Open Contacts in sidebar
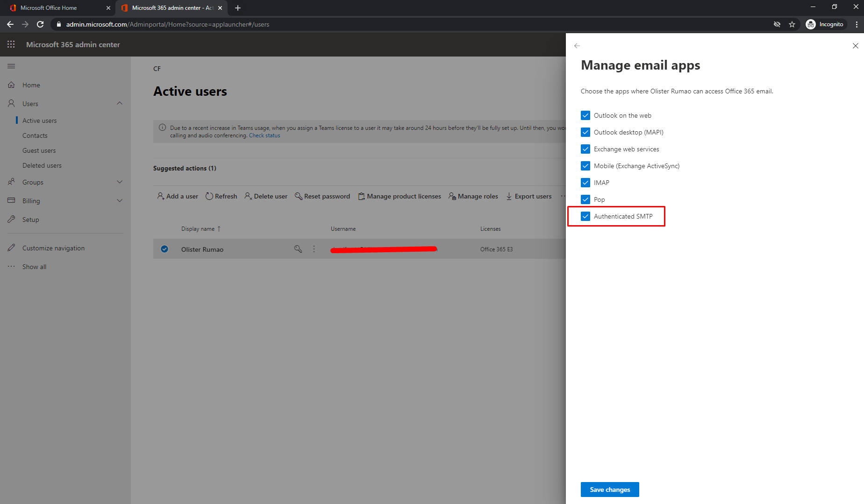This screenshot has height=504, width=864. [x=35, y=135]
